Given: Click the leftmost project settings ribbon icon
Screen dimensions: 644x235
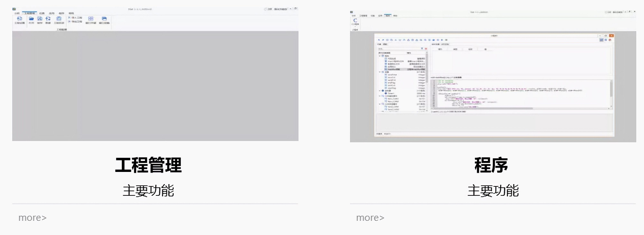Looking at the screenshot, I should [19, 19].
